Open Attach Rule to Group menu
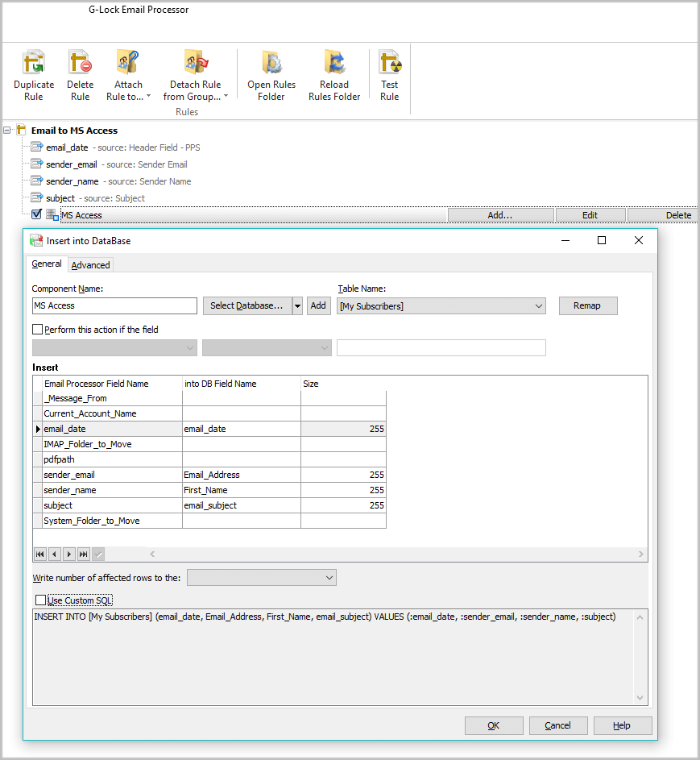700x760 pixels. coord(128,76)
